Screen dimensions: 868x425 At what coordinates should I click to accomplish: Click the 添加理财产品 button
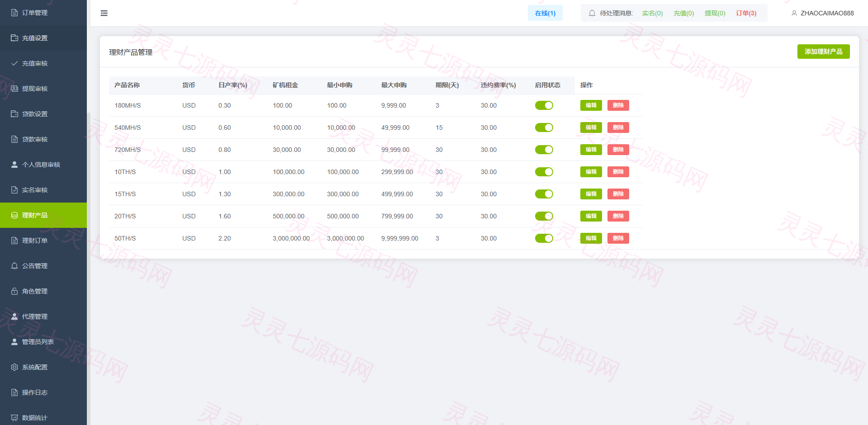[823, 52]
